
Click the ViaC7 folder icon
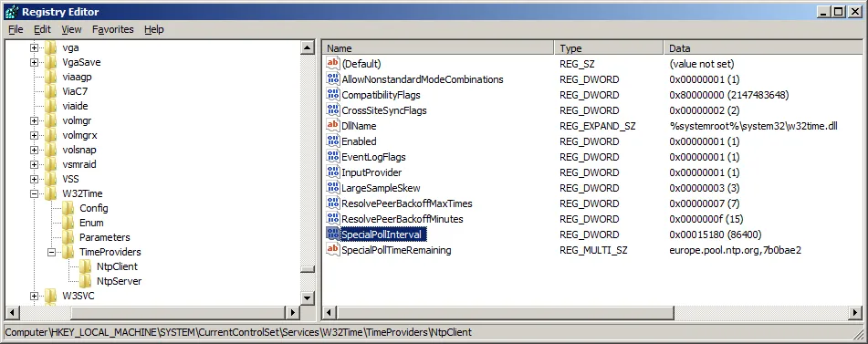(x=50, y=91)
